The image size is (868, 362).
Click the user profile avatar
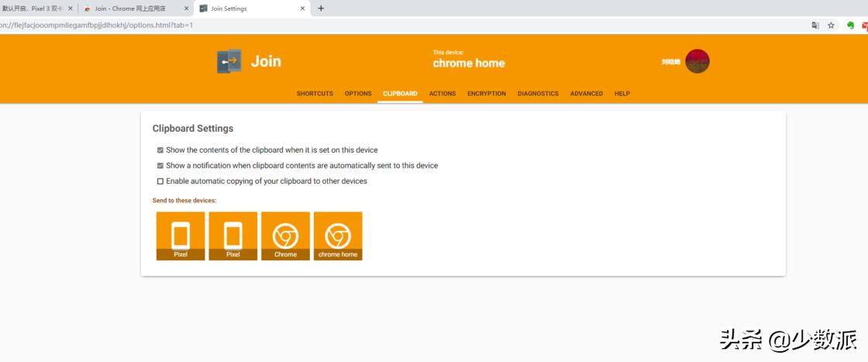pyautogui.click(x=697, y=61)
